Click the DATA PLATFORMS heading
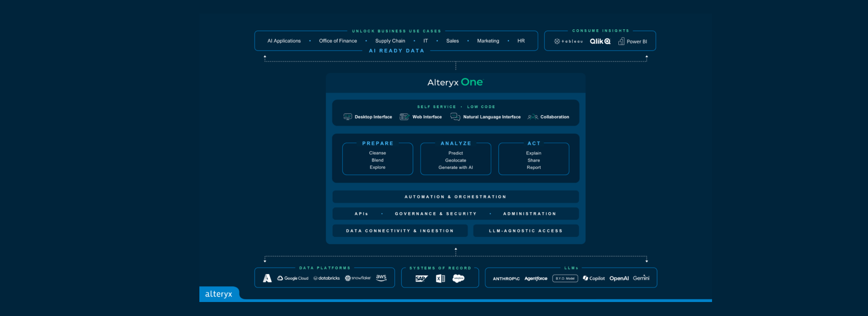The image size is (868, 316). [325, 268]
